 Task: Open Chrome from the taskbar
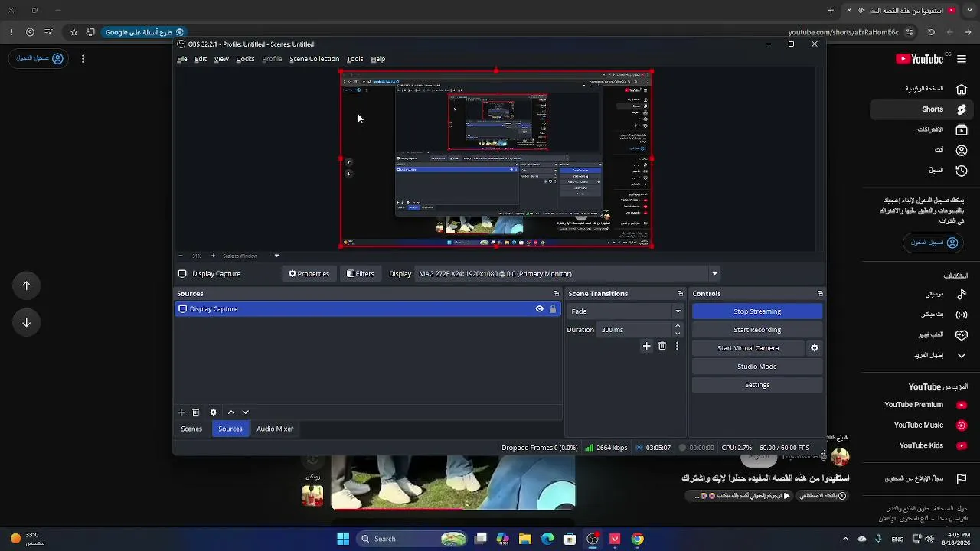[637, 539]
